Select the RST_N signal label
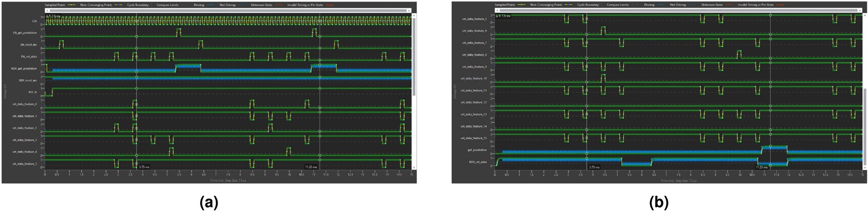 33,92
